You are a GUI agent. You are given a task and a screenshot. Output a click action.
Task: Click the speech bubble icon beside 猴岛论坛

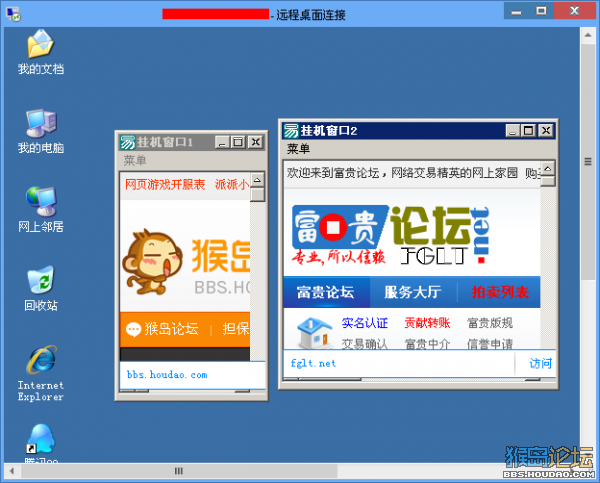133,330
